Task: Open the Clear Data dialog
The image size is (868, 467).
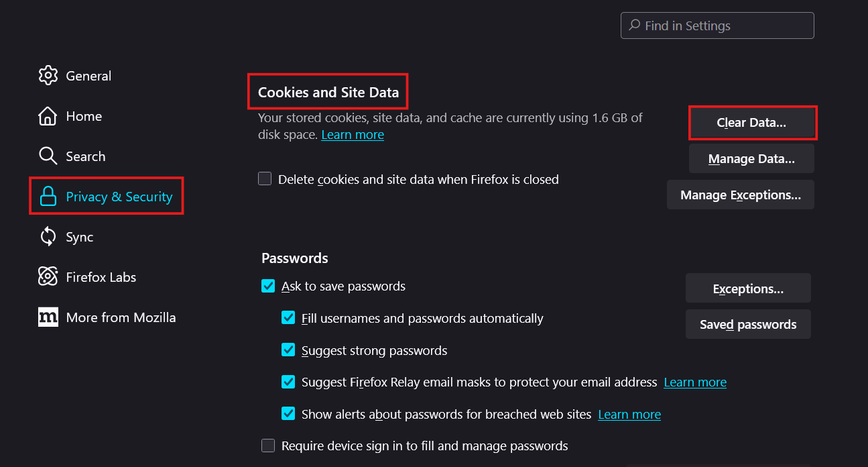Action: tap(751, 123)
